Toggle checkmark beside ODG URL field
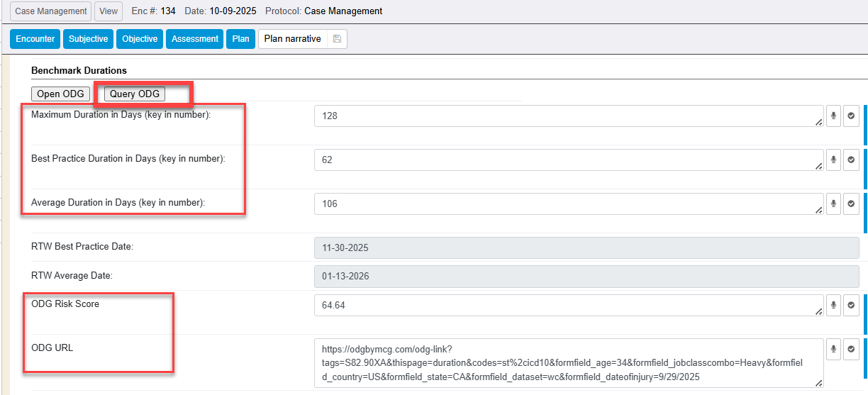Image resolution: width=868 pixels, height=395 pixels. click(850, 349)
